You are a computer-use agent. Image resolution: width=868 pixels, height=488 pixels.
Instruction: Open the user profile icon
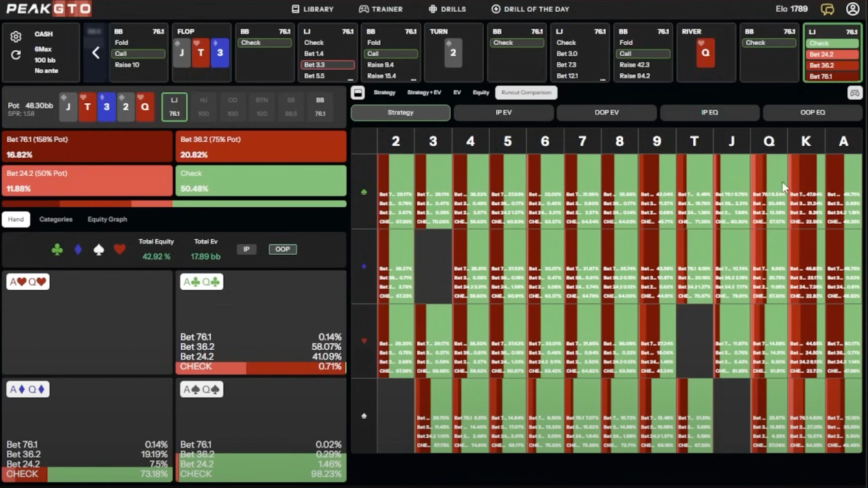click(852, 9)
